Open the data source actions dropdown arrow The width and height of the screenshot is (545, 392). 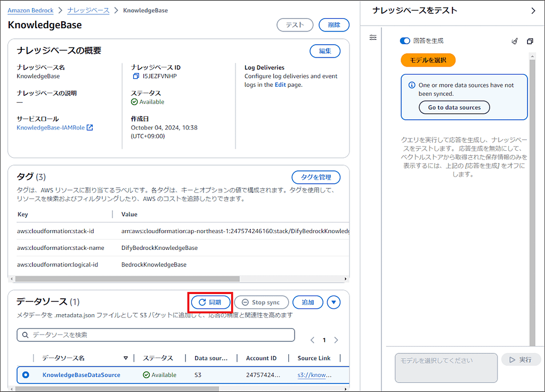(x=333, y=303)
